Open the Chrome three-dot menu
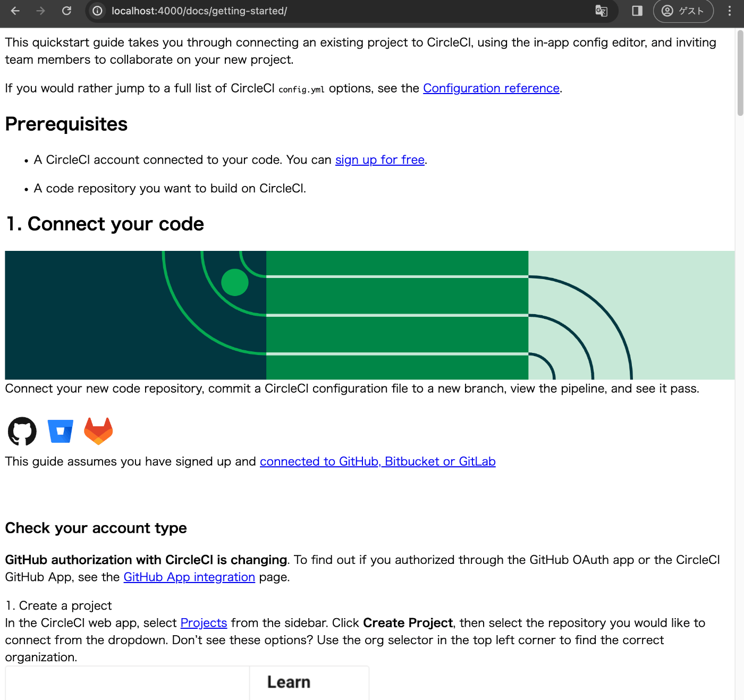This screenshot has width=744, height=700. (x=730, y=11)
